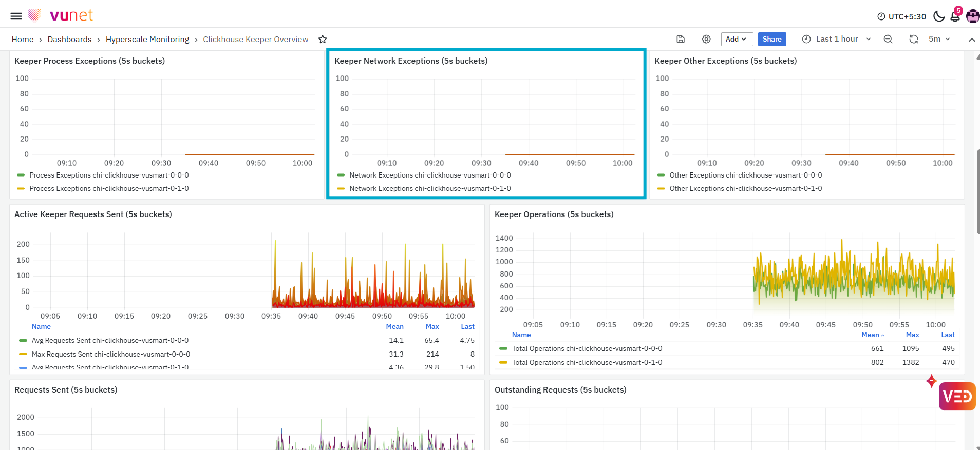
Task: Click the vunet logo
Action: [x=61, y=16]
